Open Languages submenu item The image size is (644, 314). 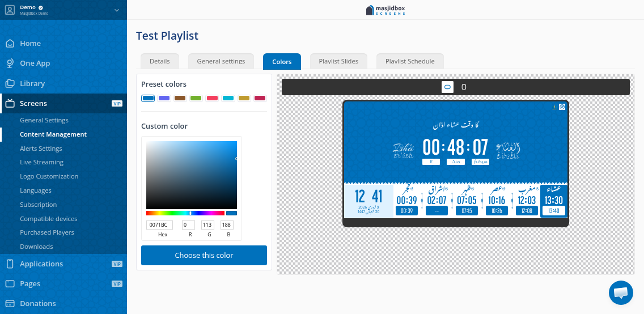36,190
